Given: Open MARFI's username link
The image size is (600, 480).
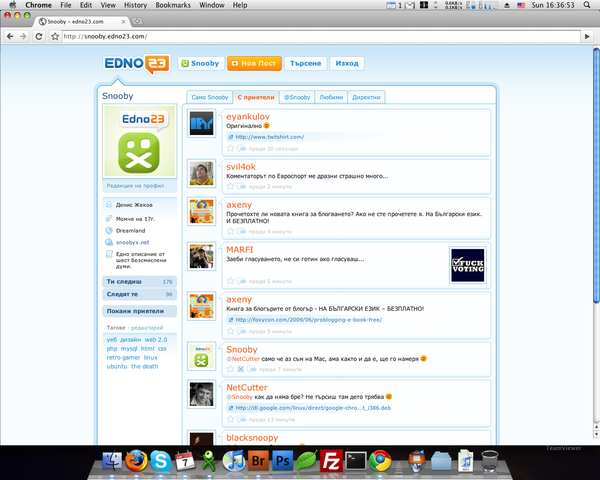Looking at the screenshot, I should [240, 250].
